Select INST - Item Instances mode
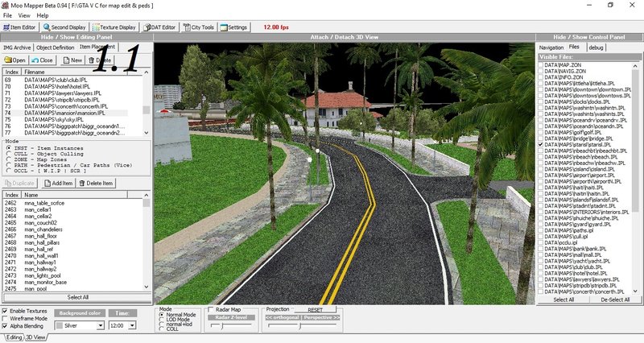644x343 pixels. click(9, 148)
